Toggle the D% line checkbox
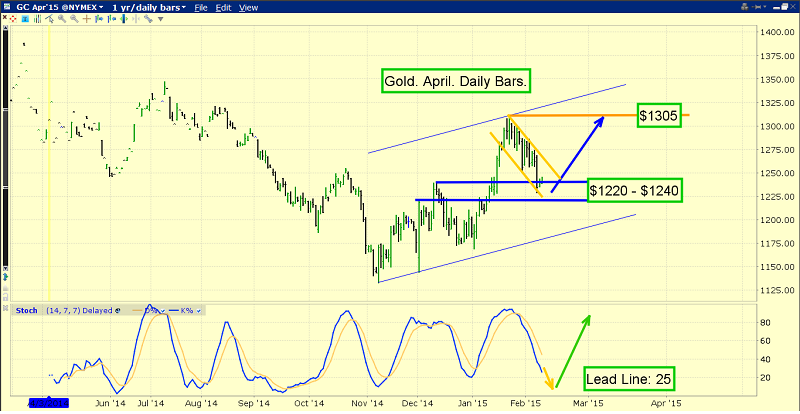 coord(163,311)
